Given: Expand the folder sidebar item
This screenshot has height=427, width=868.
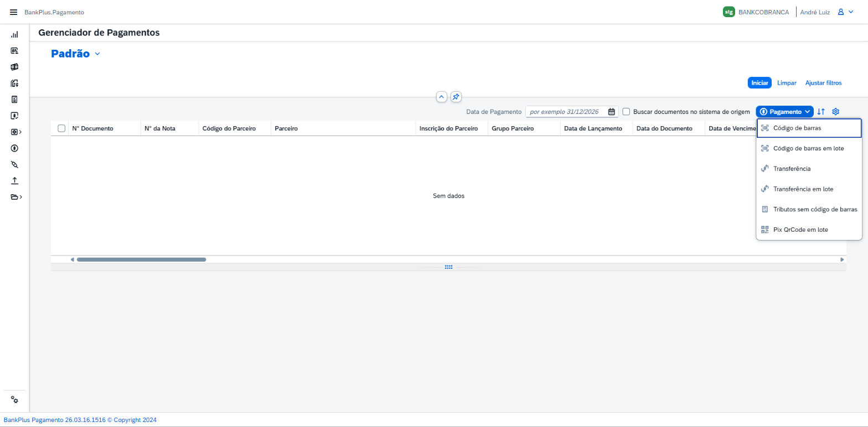Looking at the screenshot, I should click(16, 197).
